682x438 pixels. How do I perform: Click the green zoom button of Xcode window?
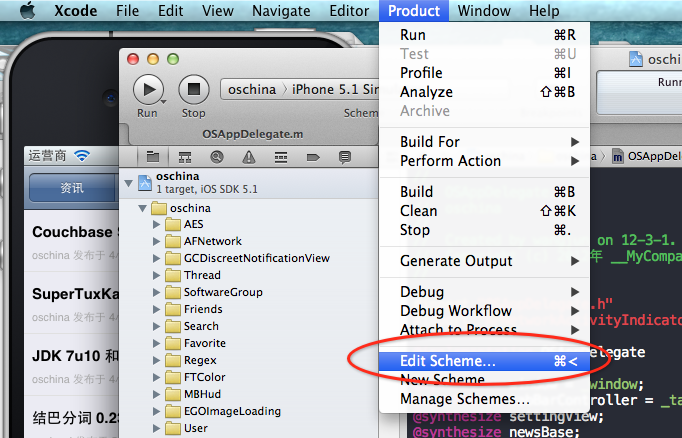(173, 59)
